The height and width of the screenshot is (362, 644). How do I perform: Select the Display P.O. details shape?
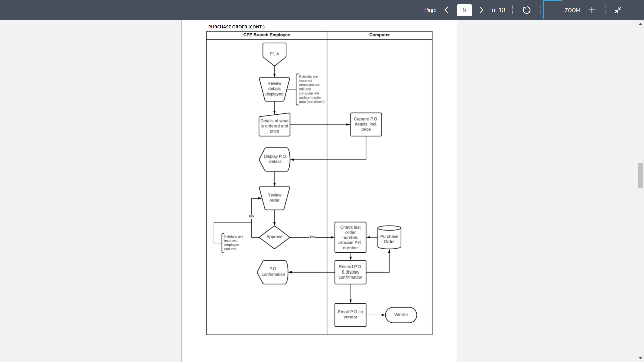(275, 159)
